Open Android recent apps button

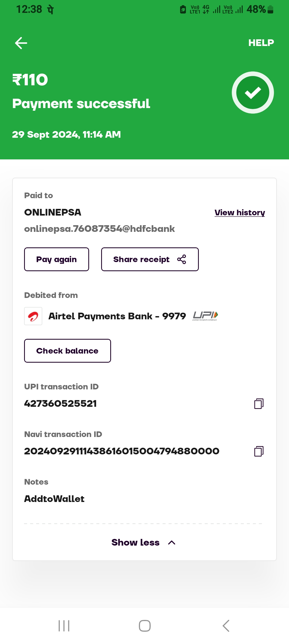click(64, 626)
